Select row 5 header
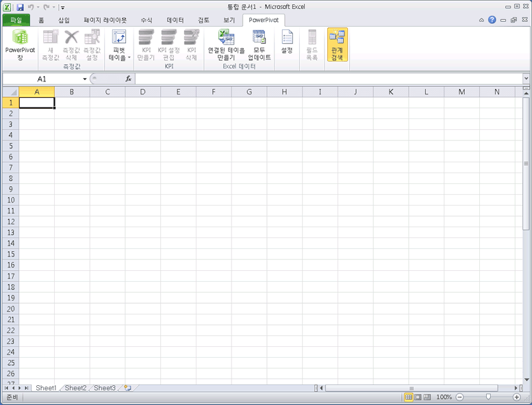Viewport: 532px width, 405px height. click(x=11, y=146)
